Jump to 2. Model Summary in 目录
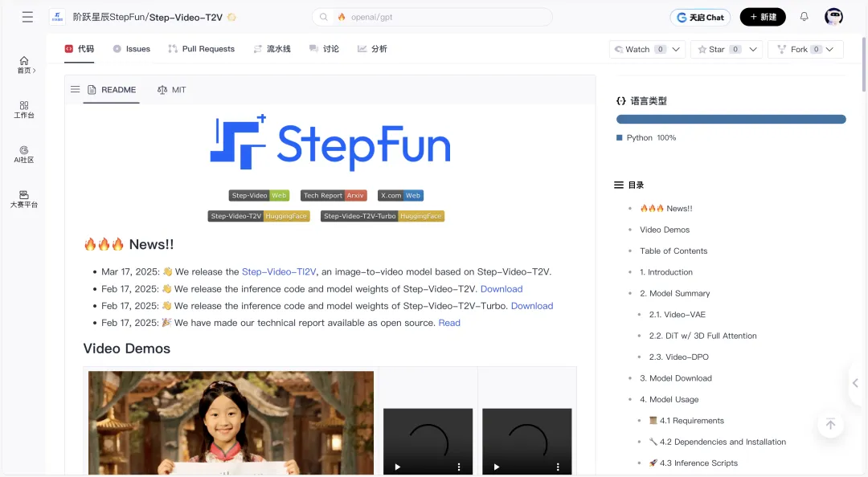This screenshot has height=477, width=868. (675, 293)
